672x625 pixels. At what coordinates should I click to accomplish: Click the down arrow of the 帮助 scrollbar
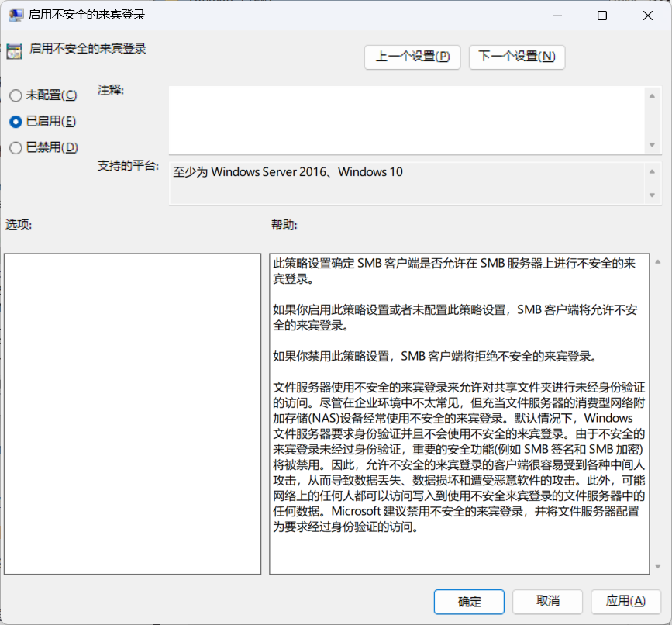pos(658,565)
